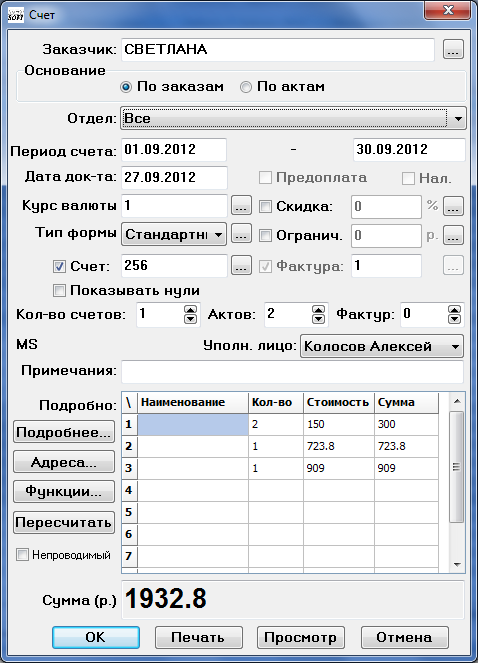The height and width of the screenshot is (663, 478).
Task: Confirm with the OK button
Action: click(x=96, y=637)
